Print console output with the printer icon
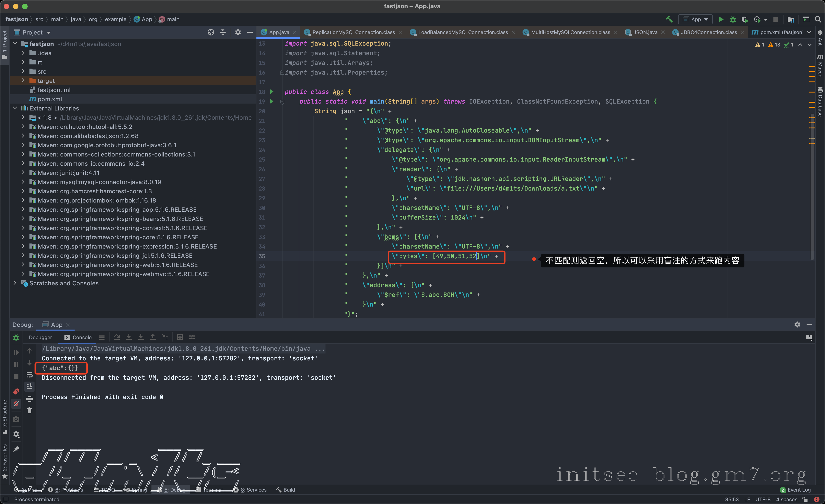The image size is (825, 504). point(29,399)
